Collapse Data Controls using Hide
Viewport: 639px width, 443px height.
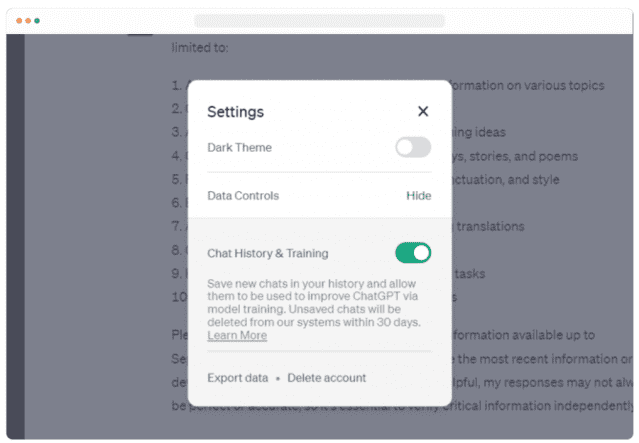pyautogui.click(x=418, y=195)
